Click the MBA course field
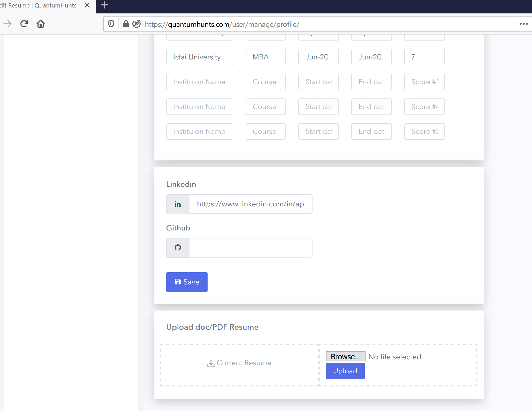Screen dimensions: 532x411 (x=265, y=57)
